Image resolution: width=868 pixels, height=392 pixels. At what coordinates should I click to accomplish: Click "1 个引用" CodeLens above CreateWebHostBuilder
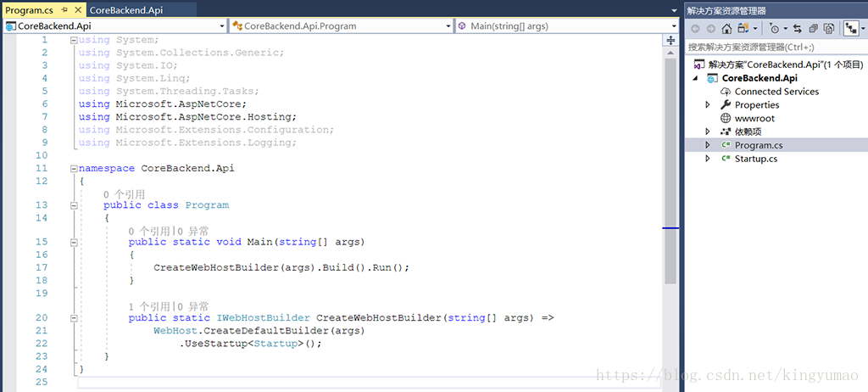click(149, 306)
